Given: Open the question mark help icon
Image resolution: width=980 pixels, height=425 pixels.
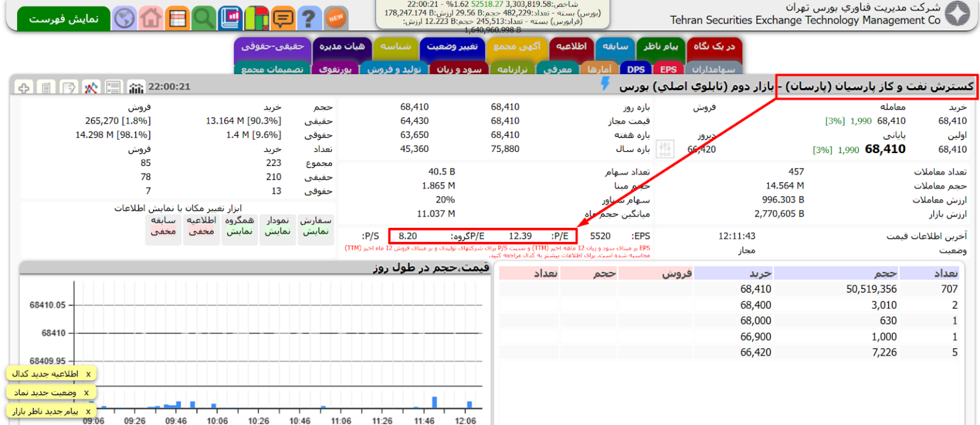Looking at the screenshot, I should (309, 18).
